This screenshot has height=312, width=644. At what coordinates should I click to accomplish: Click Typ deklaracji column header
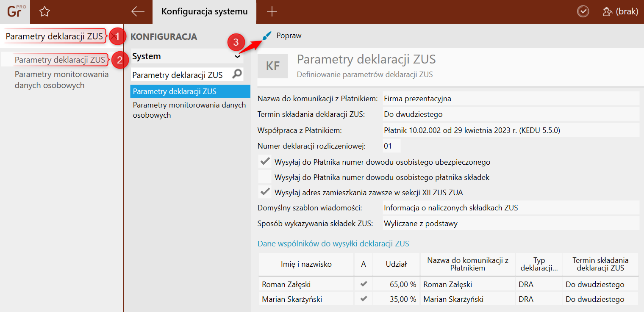[539, 264]
